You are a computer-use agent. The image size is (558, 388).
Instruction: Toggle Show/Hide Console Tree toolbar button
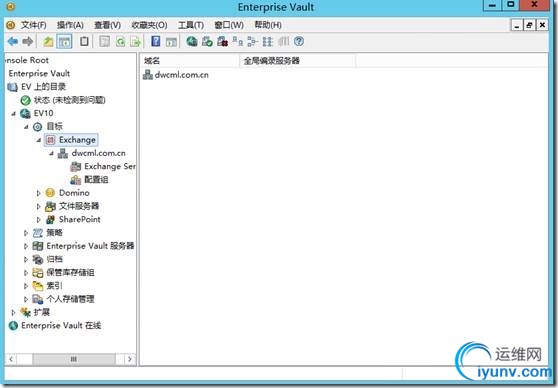click(x=64, y=42)
